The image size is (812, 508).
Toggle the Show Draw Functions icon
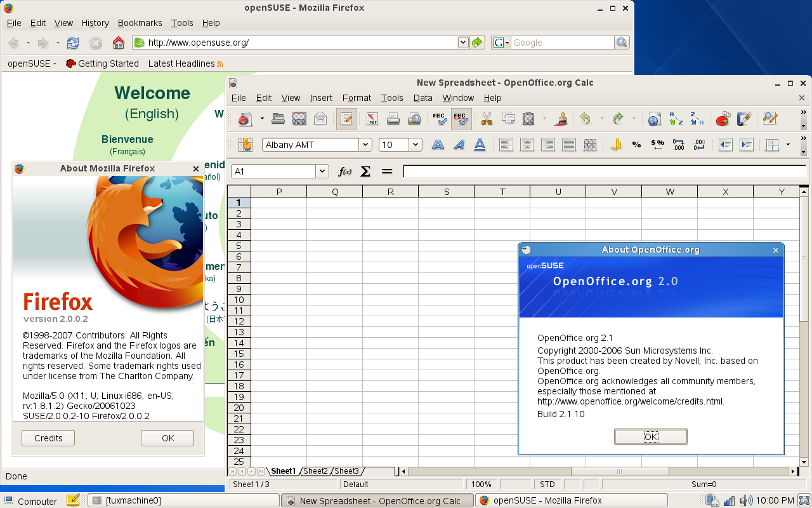[743, 119]
